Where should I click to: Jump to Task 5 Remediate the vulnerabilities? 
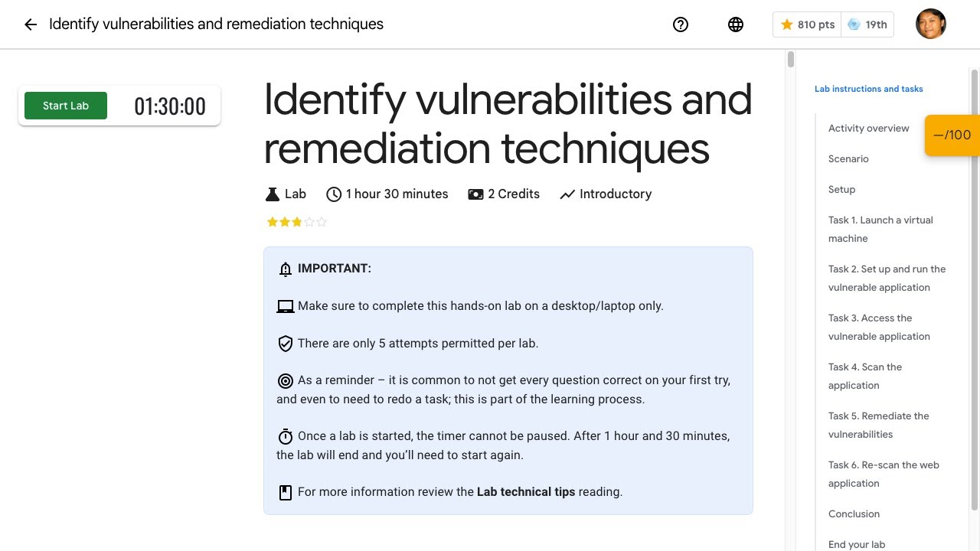878,425
